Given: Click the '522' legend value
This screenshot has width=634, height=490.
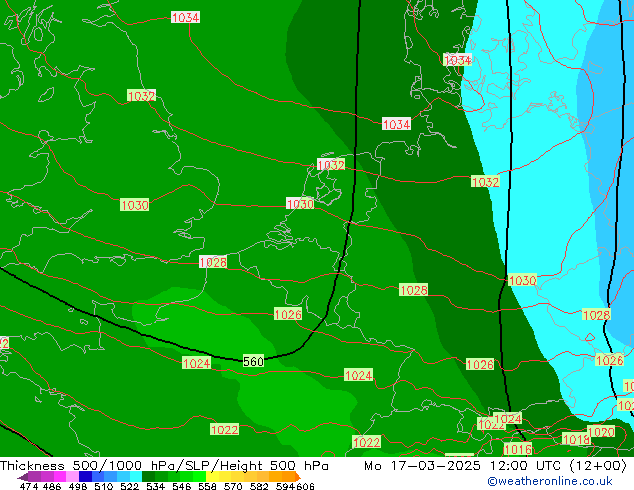Looking at the screenshot, I should (x=129, y=486).
